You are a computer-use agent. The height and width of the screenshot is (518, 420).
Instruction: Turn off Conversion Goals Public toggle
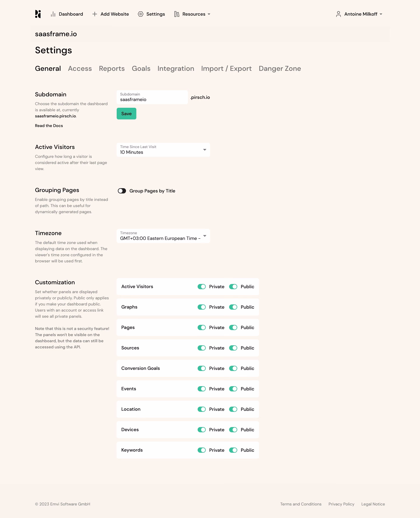(x=233, y=368)
